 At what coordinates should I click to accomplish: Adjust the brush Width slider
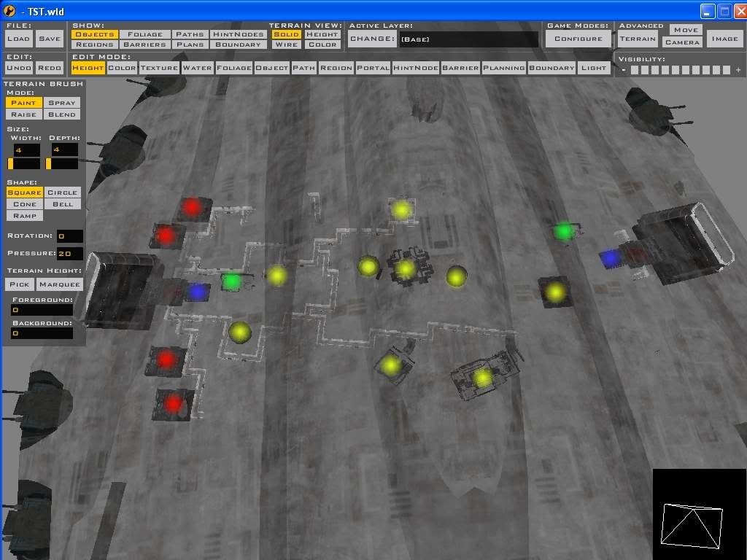pos(24,164)
